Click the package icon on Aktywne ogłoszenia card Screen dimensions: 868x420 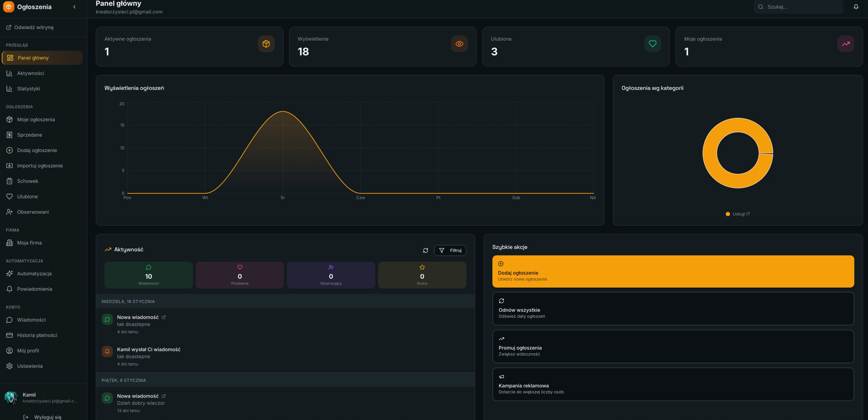(266, 44)
